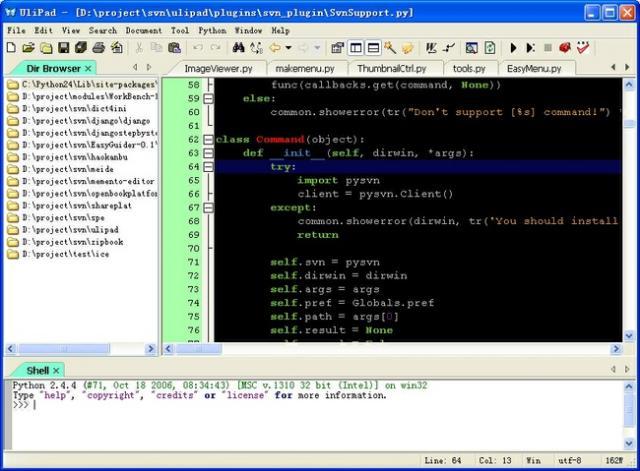This screenshot has width=640, height=471.
Task: Select D:\project\svn\ulipad folder in Dir Browser
Action: [70, 229]
